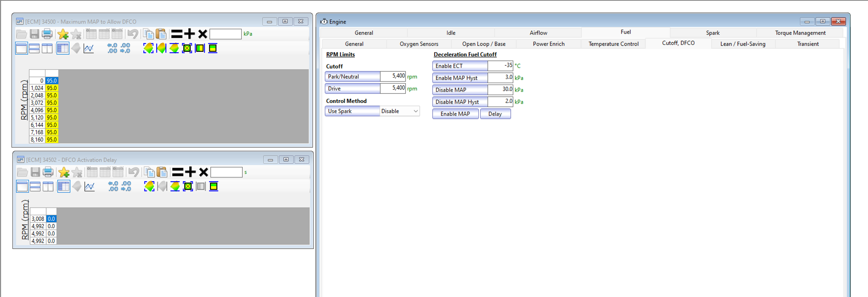Add Maximum MAP table to favorites
Screen dimensions: 868x297
[63, 34]
